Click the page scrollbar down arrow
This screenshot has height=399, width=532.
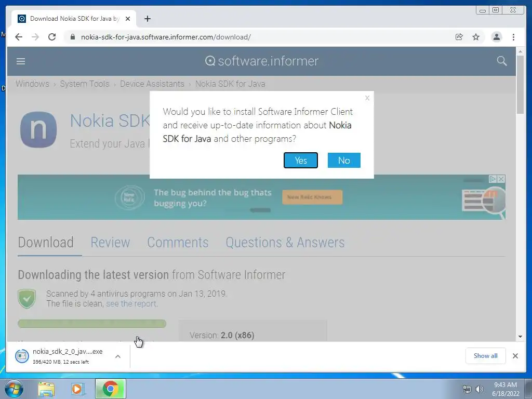coord(521,337)
